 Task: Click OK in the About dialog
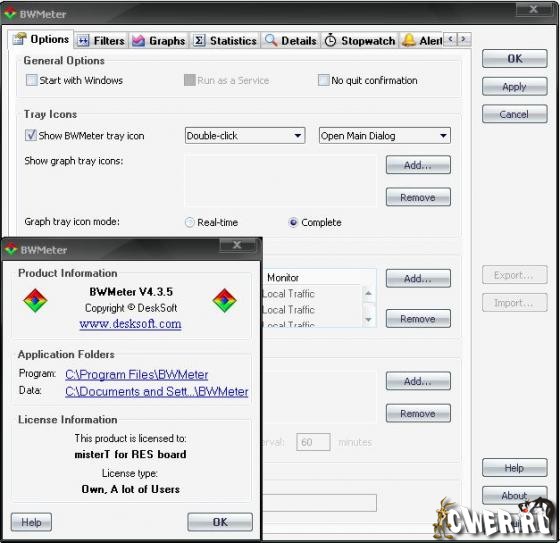click(220, 522)
